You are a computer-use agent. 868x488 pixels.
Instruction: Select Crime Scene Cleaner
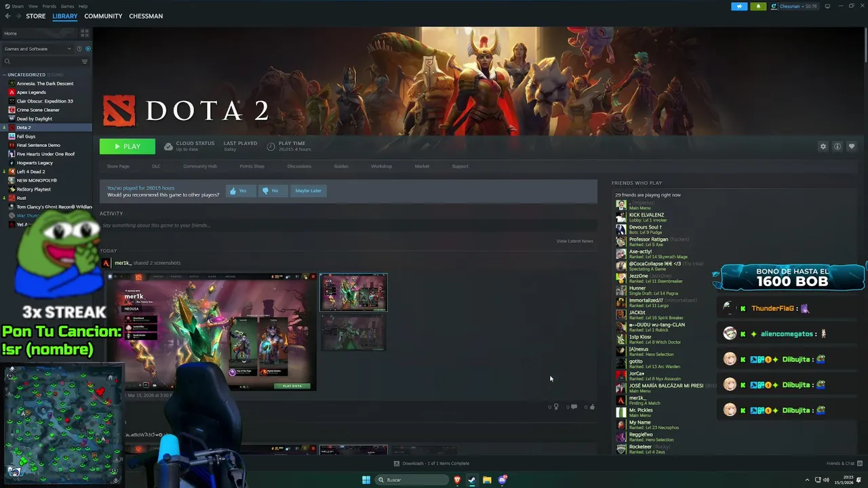click(38, 110)
